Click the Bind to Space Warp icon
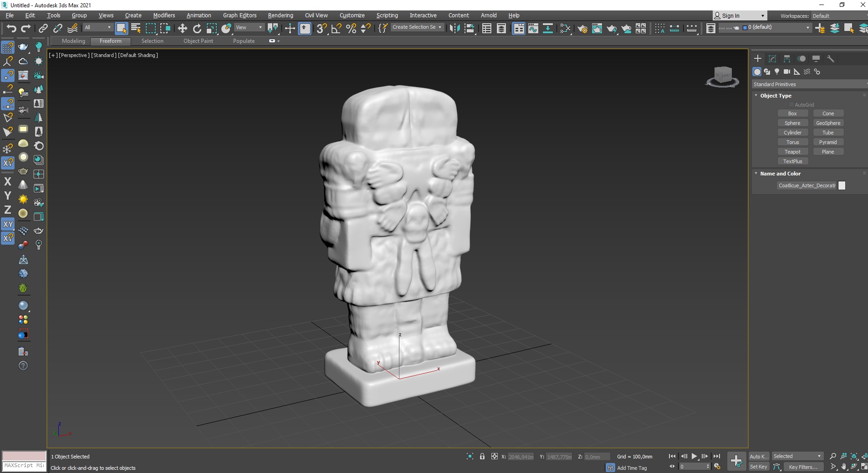The image size is (868, 473). click(72, 28)
